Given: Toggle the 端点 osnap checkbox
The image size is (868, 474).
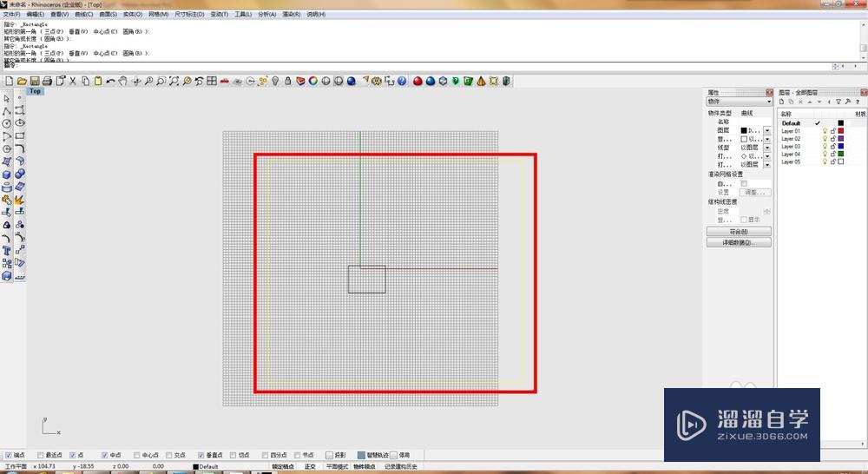Looking at the screenshot, I should pyautogui.click(x=9, y=455).
